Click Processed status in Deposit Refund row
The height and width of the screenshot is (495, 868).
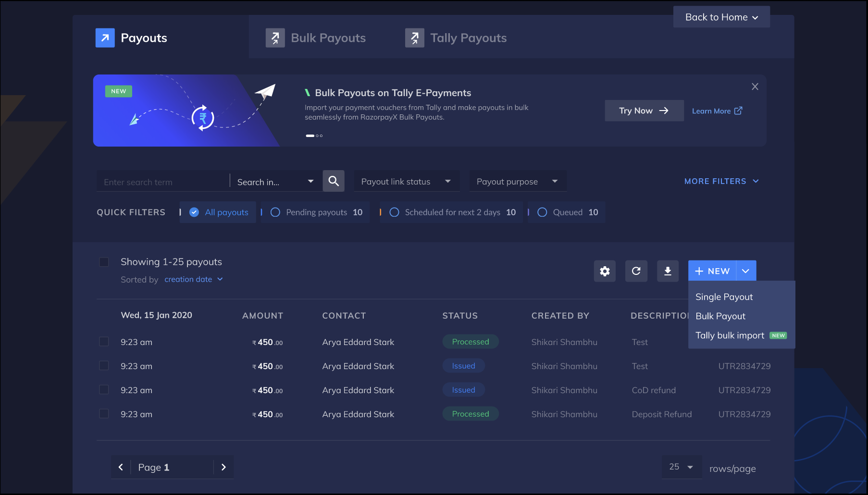471,414
